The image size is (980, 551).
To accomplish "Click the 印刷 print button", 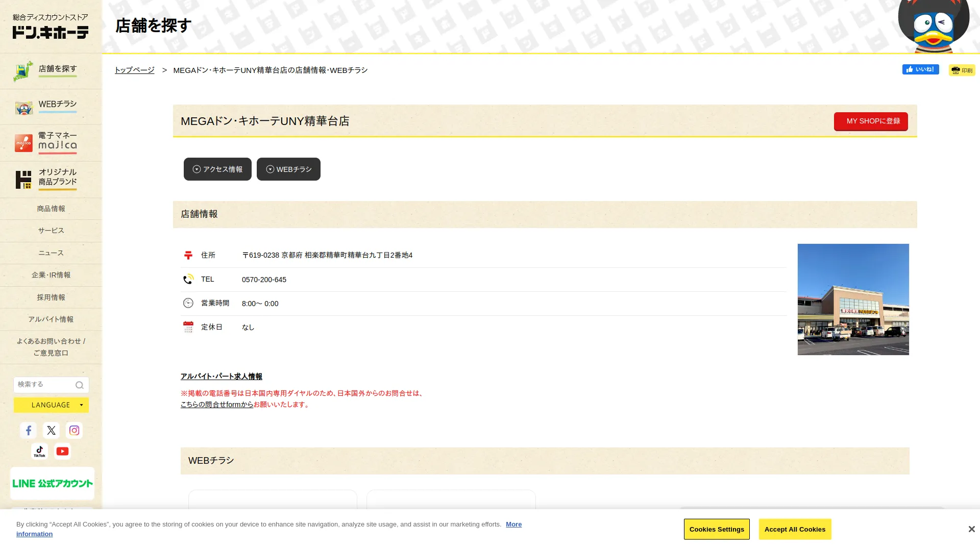I will coord(962,70).
